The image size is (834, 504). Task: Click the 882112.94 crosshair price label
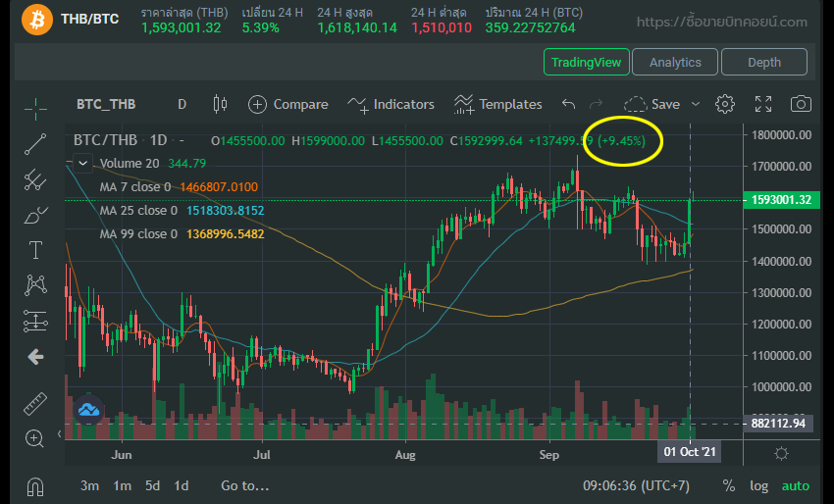click(x=778, y=424)
